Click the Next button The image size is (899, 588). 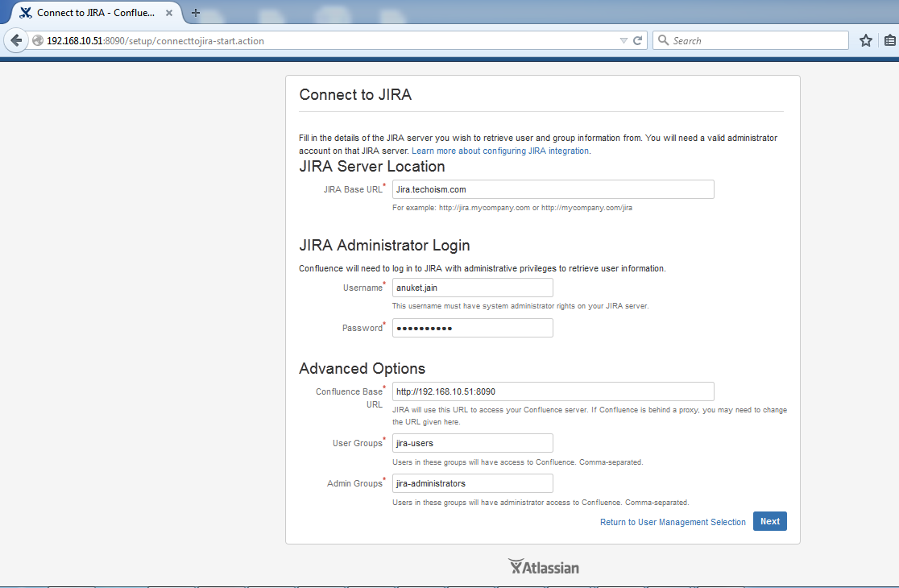769,521
